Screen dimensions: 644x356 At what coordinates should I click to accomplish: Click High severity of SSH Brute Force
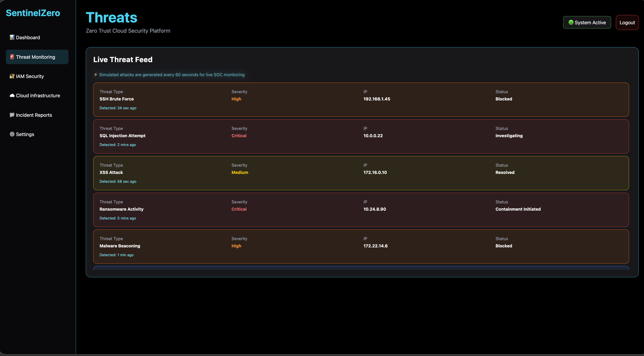236,99
